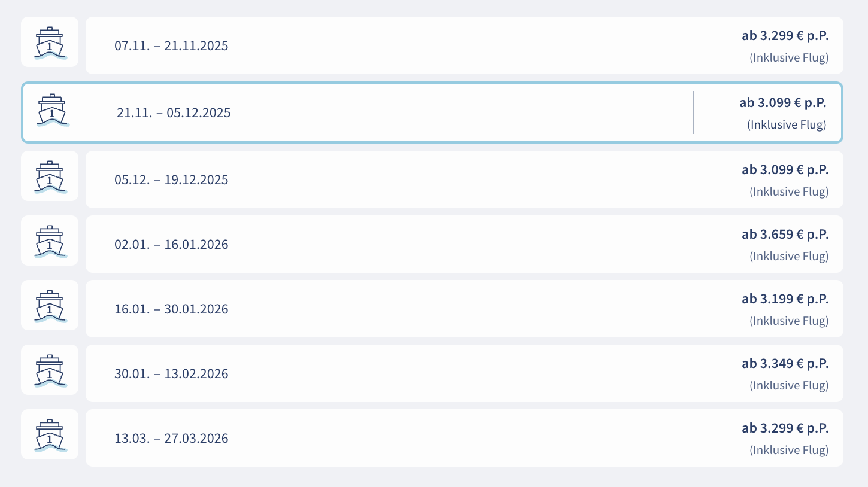Image resolution: width=868 pixels, height=487 pixels.
Task: Click price of the highlighted 21.11. – 05.12.2025 row
Action: click(x=782, y=103)
